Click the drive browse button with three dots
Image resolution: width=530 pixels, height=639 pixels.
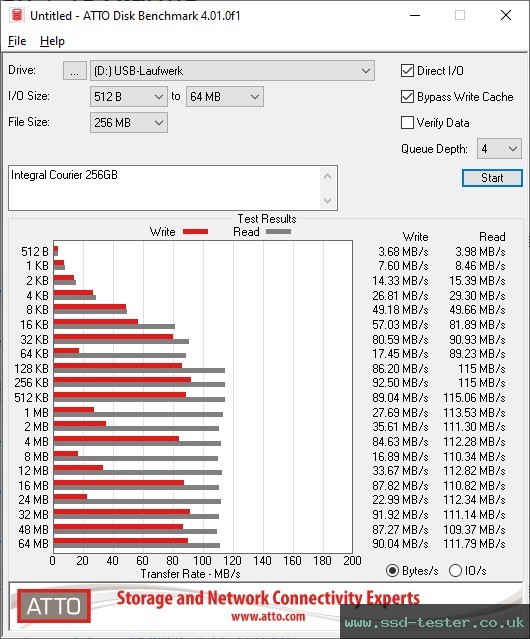click(x=75, y=71)
